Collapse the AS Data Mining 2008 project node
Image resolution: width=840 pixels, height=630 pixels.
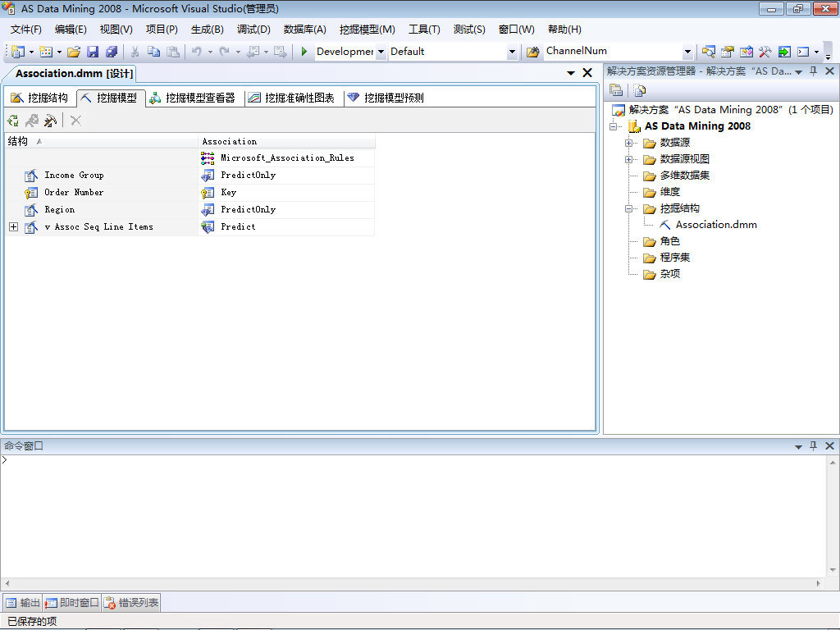(614, 126)
